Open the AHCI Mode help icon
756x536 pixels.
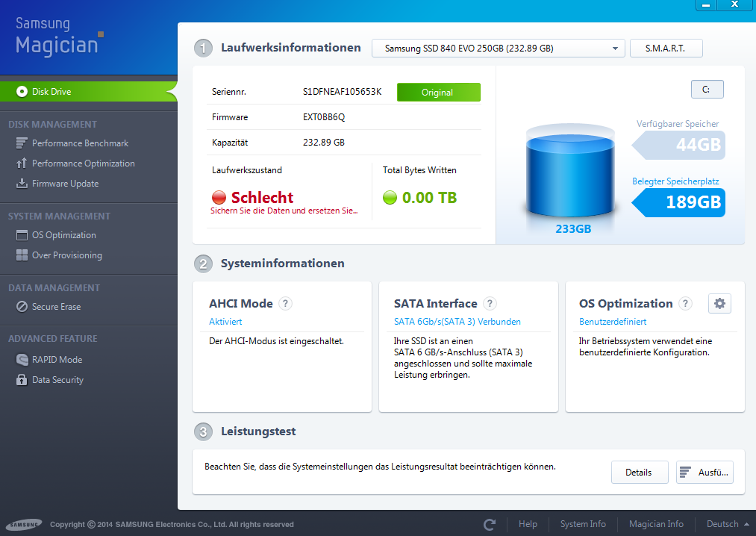pyautogui.click(x=285, y=304)
